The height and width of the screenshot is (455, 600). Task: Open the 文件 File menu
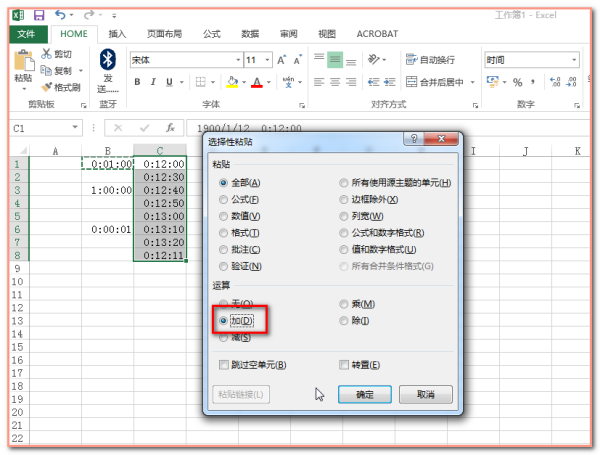click(26, 34)
